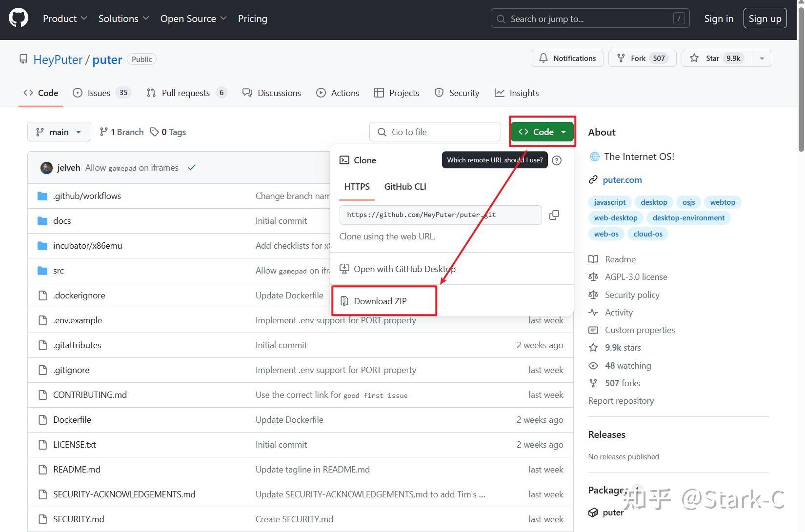Click the Sign in link
Screen dimensions: 805x532
(x=719, y=19)
